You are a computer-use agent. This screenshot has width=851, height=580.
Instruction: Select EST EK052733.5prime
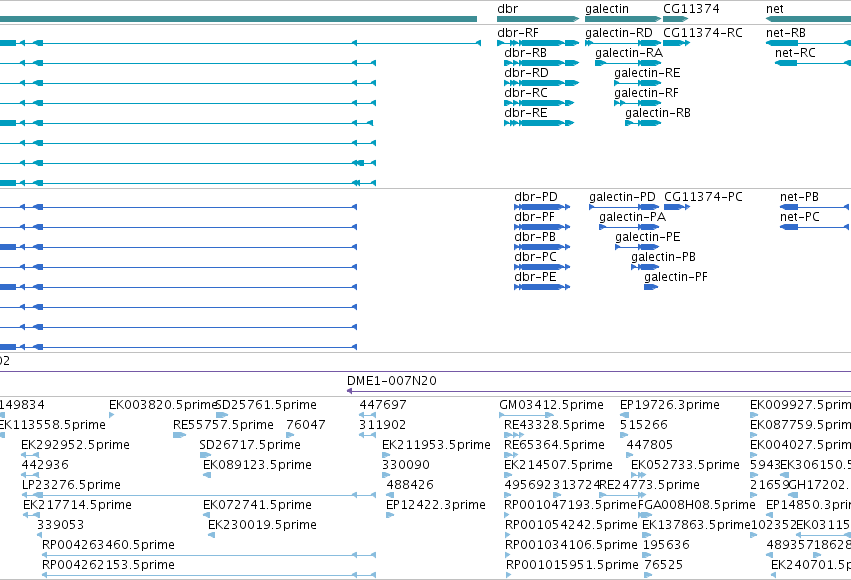tap(685, 465)
